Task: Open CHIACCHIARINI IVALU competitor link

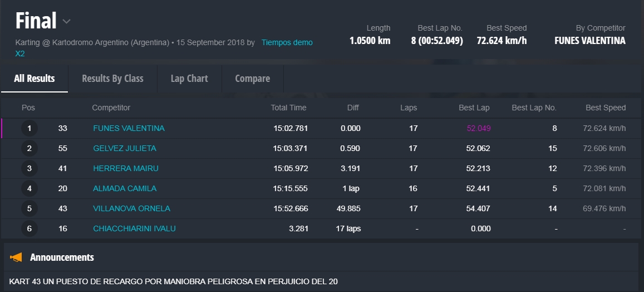Action: pyautogui.click(x=134, y=228)
